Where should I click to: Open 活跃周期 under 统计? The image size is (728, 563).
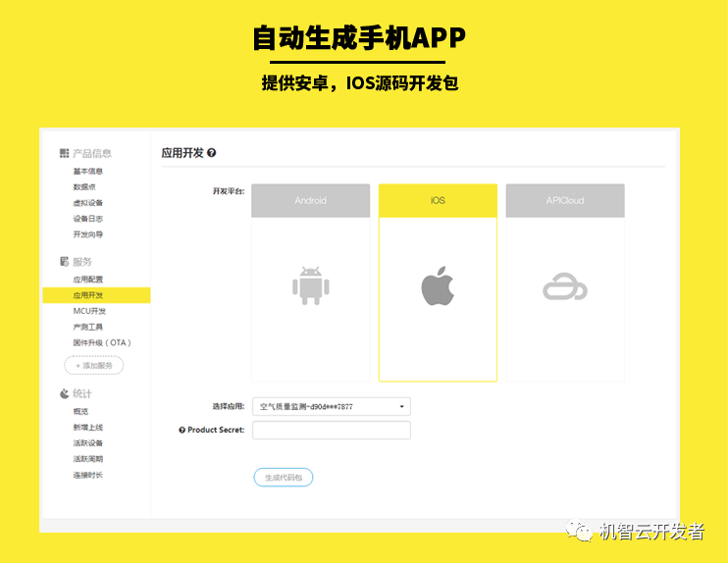[x=87, y=459]
